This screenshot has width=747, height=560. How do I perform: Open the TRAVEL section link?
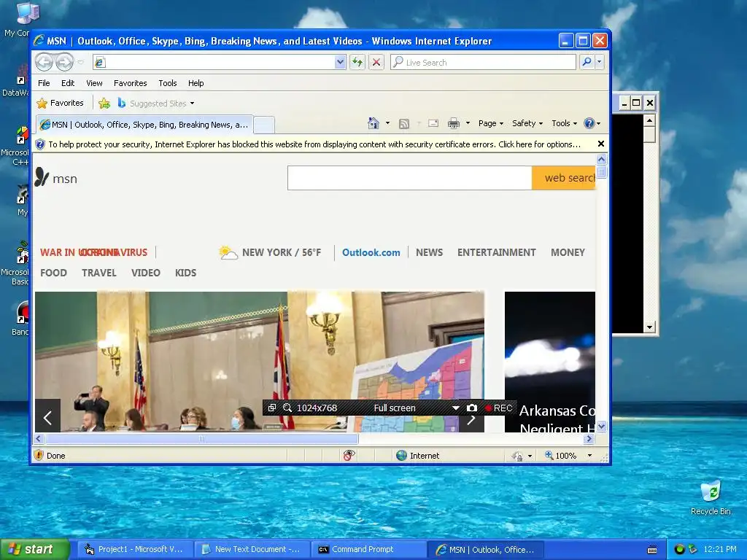99,273
